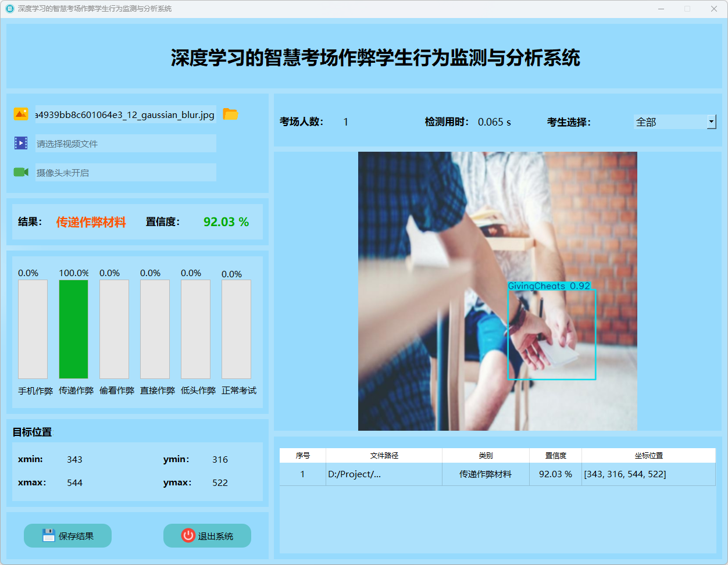The width and height of the screenshot is (728, 565).
Task: Minimize the application window
Action: pyautogui.click(x=661, y=9)
